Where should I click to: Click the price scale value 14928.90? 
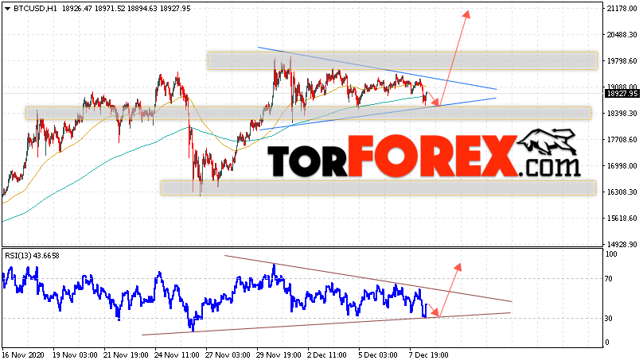(x=622, y=245)
